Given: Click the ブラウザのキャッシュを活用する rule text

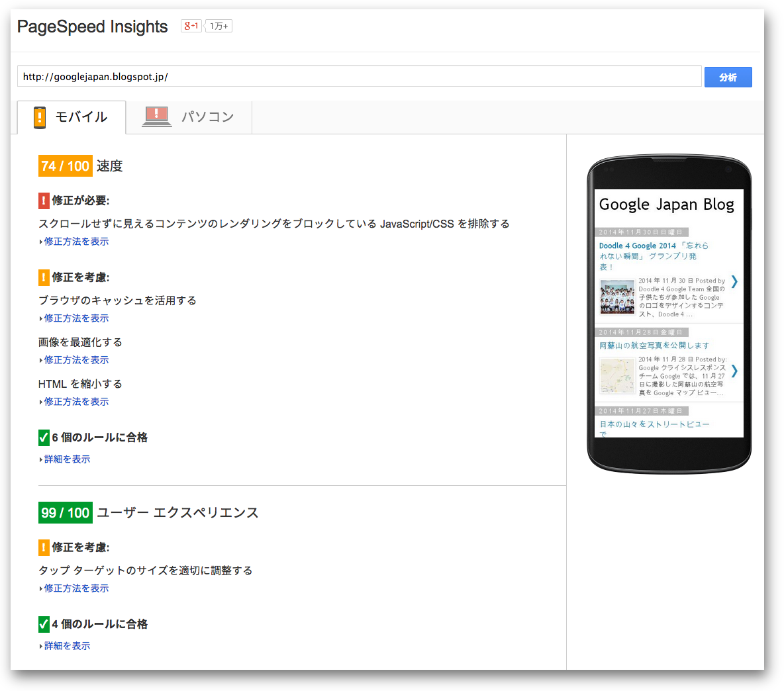Looking at the screenshot, I should pyautogui.click(x=117, y=300).
